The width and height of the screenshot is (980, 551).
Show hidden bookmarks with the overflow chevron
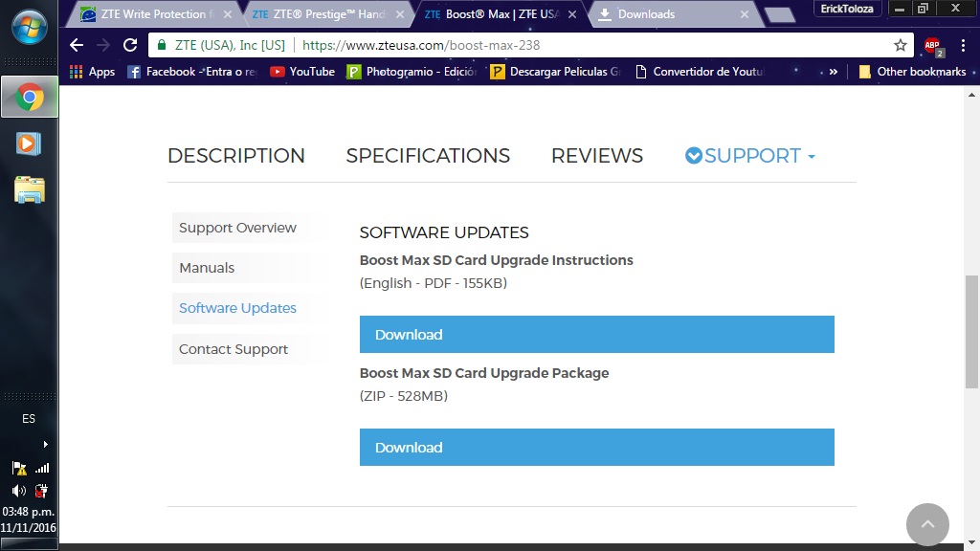[x=833, y=72]
